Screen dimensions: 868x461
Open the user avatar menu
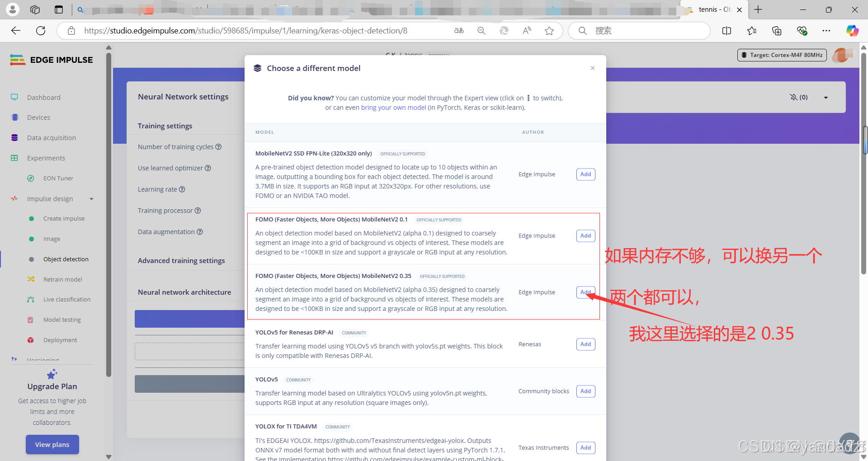(x=842, y=55)
